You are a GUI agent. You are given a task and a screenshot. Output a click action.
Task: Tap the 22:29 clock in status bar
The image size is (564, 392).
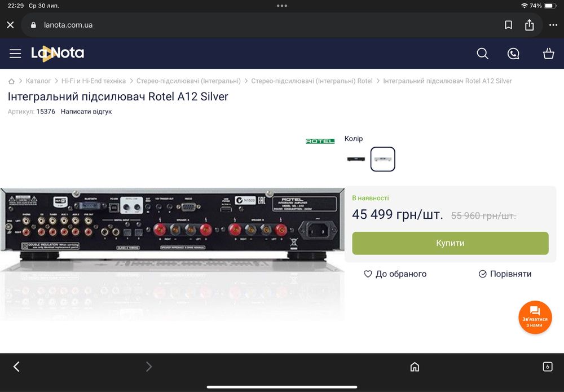tap(15, 6)
